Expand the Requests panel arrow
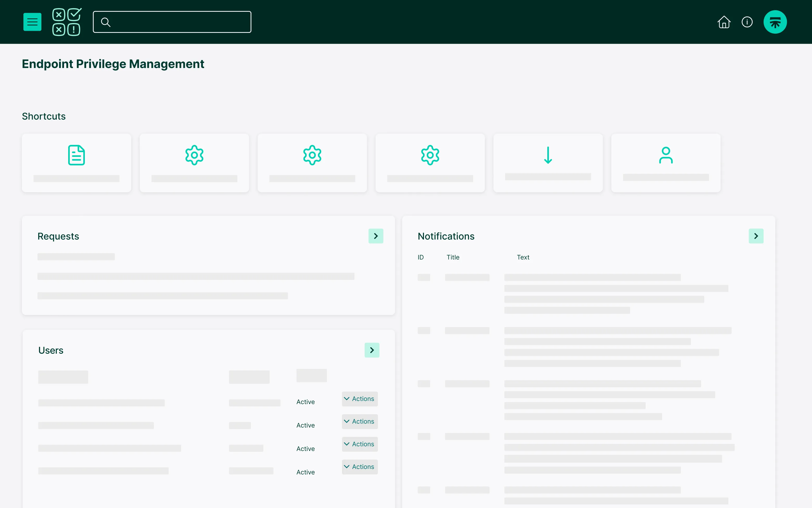This screenshot has height=508, width=812. tap(376, 236)
